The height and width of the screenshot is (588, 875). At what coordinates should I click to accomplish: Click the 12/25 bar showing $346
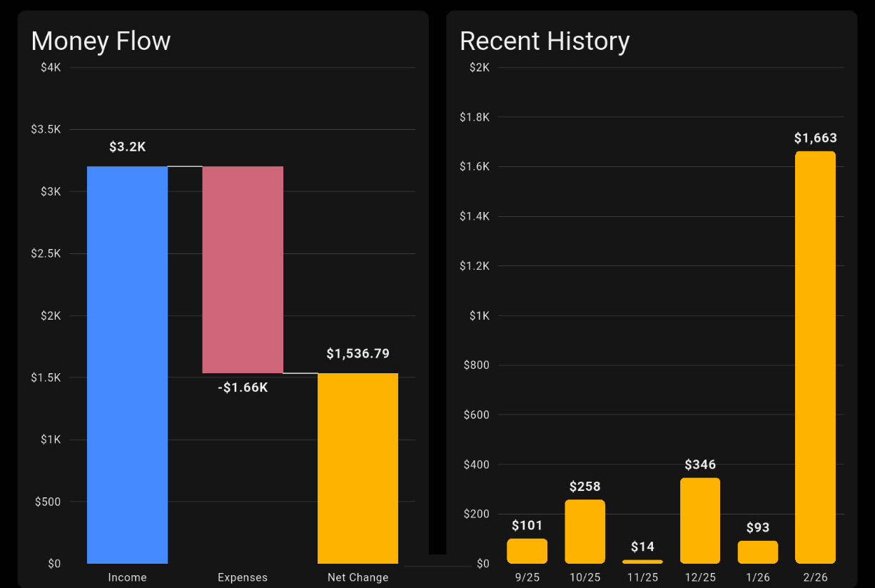700,521
